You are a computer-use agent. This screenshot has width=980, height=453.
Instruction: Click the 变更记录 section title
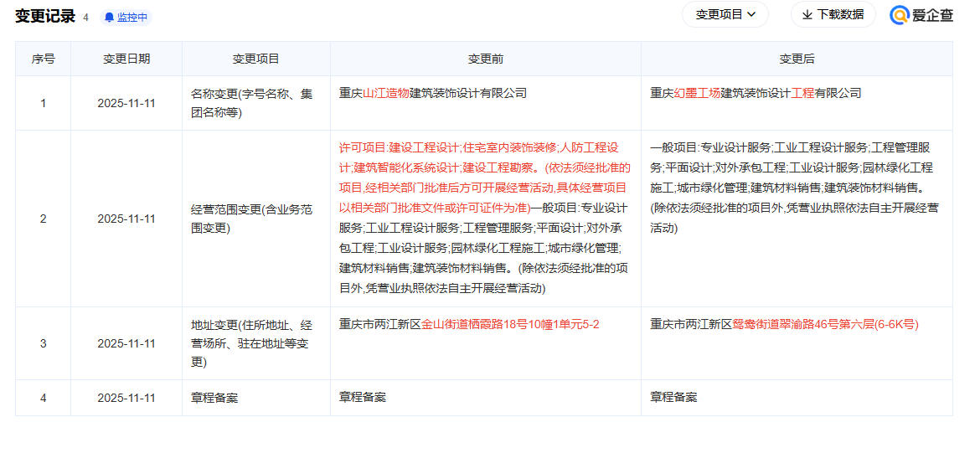click(45, 16)
